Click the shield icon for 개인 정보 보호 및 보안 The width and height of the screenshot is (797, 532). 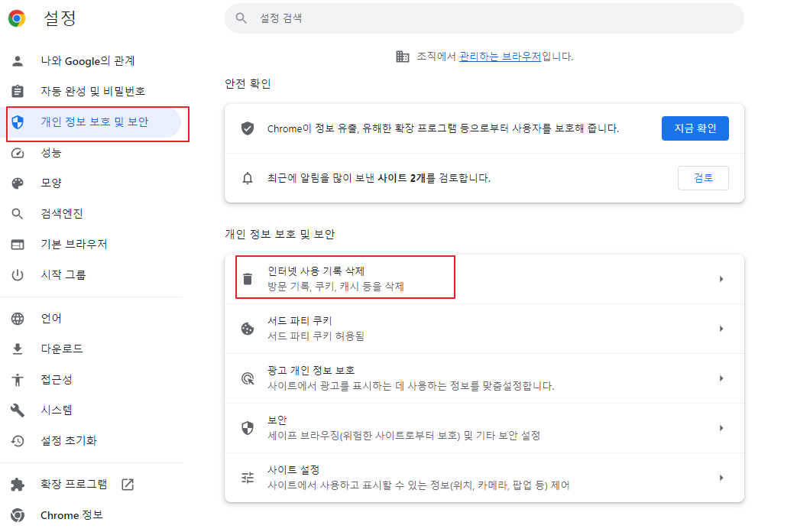pos(18,122)
